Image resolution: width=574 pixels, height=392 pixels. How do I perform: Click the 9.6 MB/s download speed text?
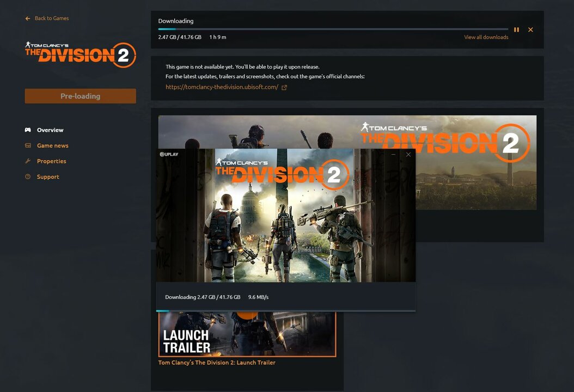pos(259,297)
